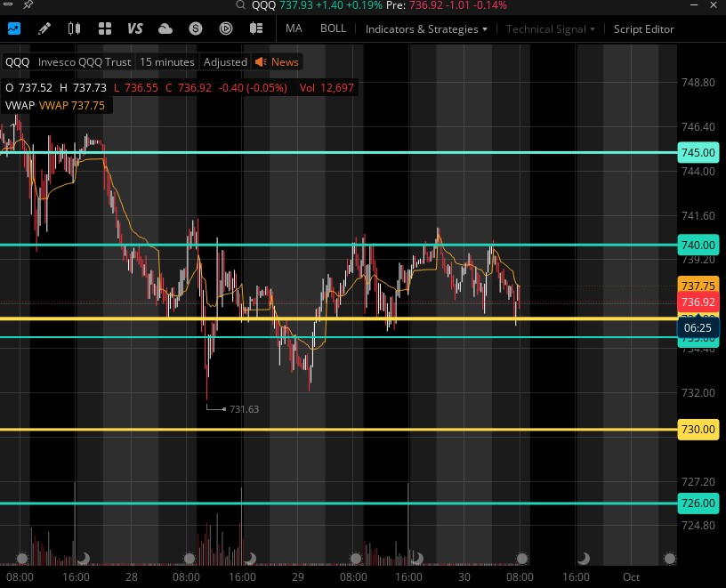Click the search magnifier beside QQQ title

pos(240,5)
